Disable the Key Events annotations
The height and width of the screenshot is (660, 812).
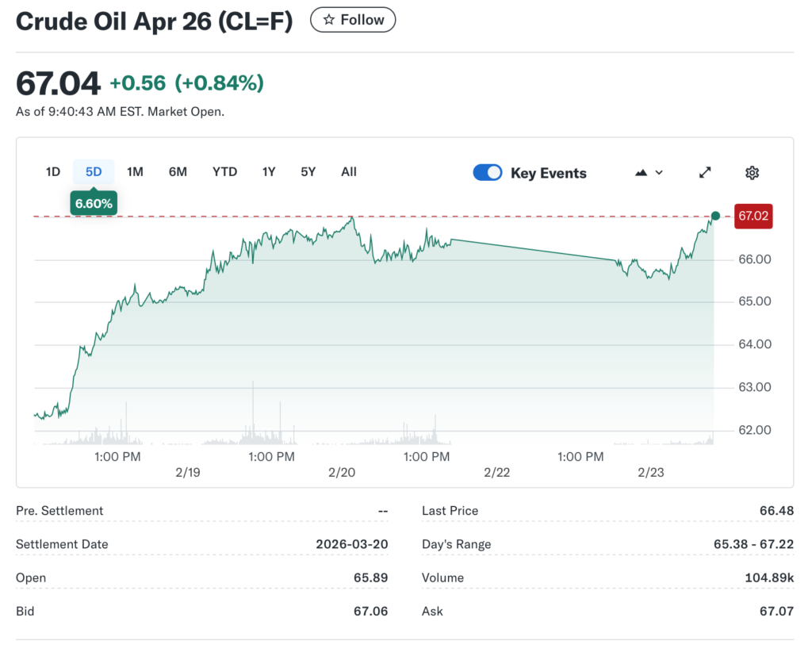pyautogui.click(x=488, y=171)
